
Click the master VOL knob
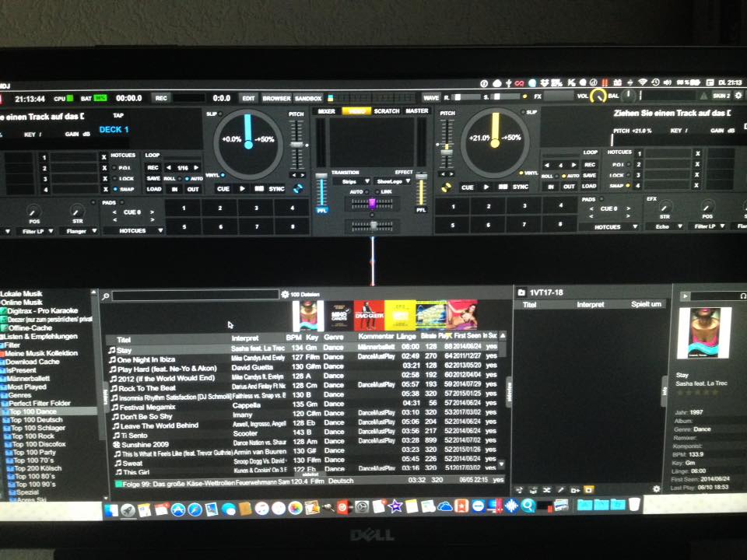point(598,96)
